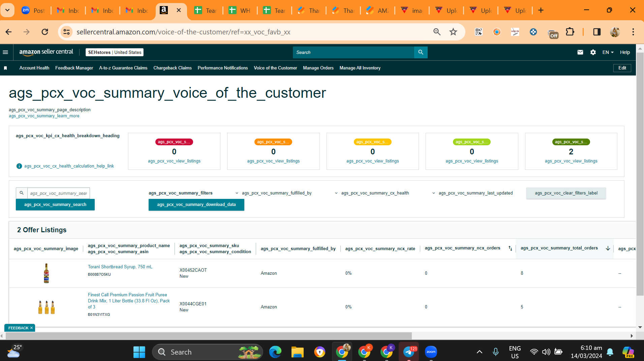Open the QR code extension icon
Image resolution: width=644 pixels, height=361 pixels.
coord(479,32)
